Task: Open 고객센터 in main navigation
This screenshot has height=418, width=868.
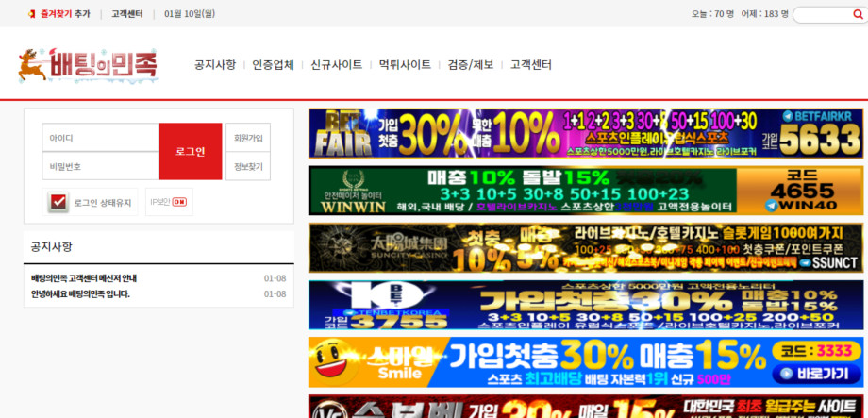Action: (x=531, y=65)
